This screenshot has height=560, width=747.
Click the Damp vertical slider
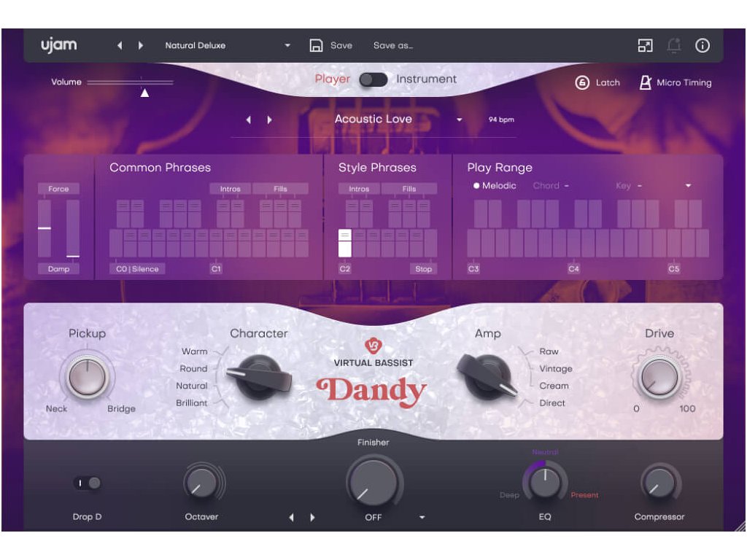click(73, 228)
